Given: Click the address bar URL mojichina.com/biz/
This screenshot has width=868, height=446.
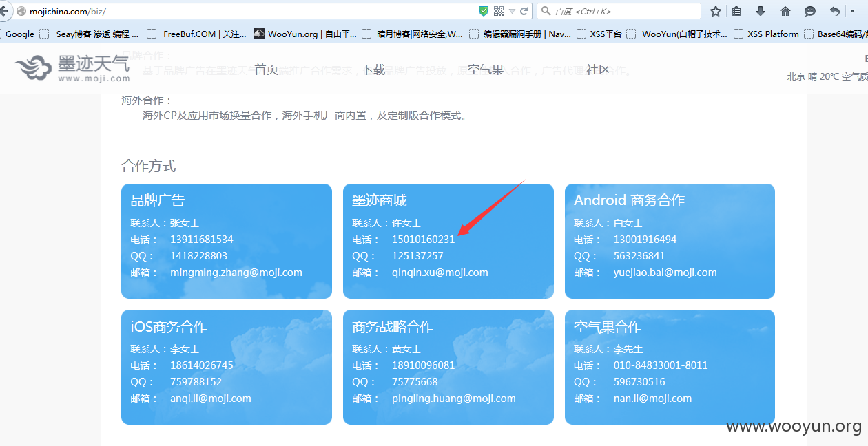Looking at the screenshot, I should tap(68, 11).
